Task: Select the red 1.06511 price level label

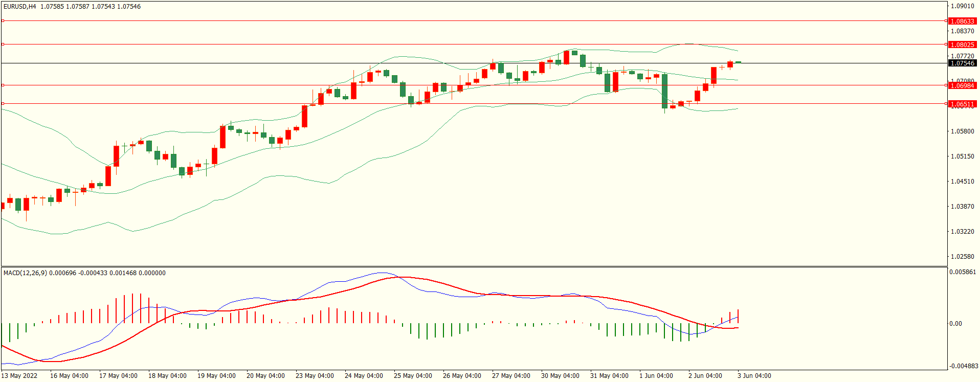Action: [x=962, y=104]
